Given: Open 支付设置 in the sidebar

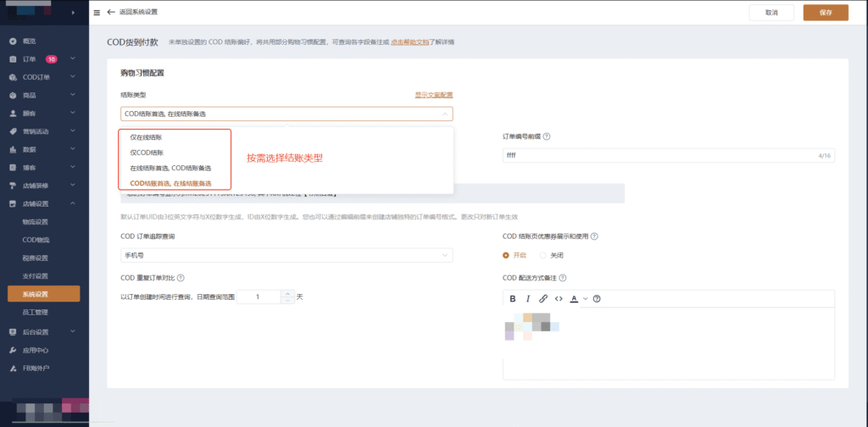Looking at the screenshot, I should [35, 276].
